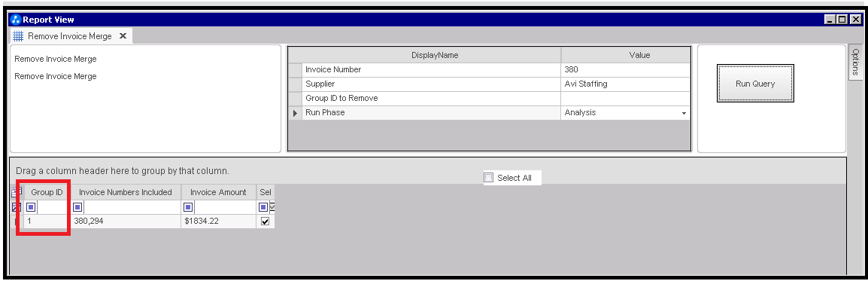Sort by Invoice Numbers Included column header
The image size is (868, 281).
tap(126, 192)
